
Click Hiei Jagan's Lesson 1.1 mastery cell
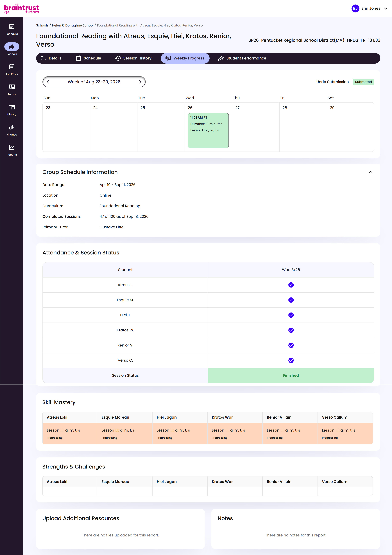tap(180, 434)
